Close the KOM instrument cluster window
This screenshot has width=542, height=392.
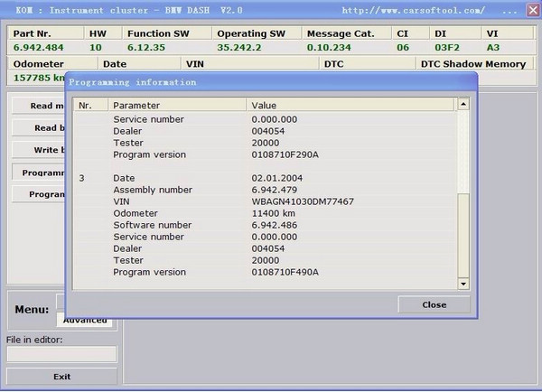tap(533, 10)
